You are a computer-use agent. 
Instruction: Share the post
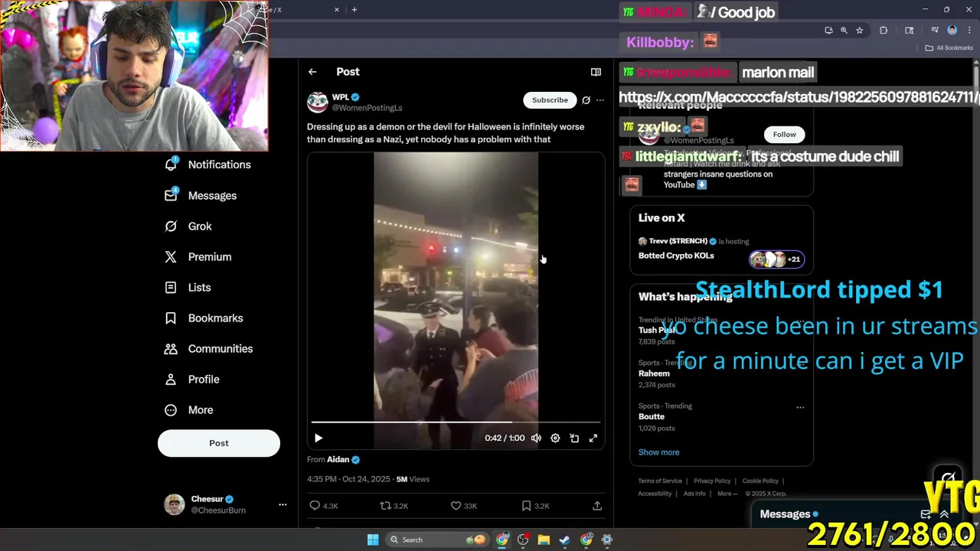[597, 506]
